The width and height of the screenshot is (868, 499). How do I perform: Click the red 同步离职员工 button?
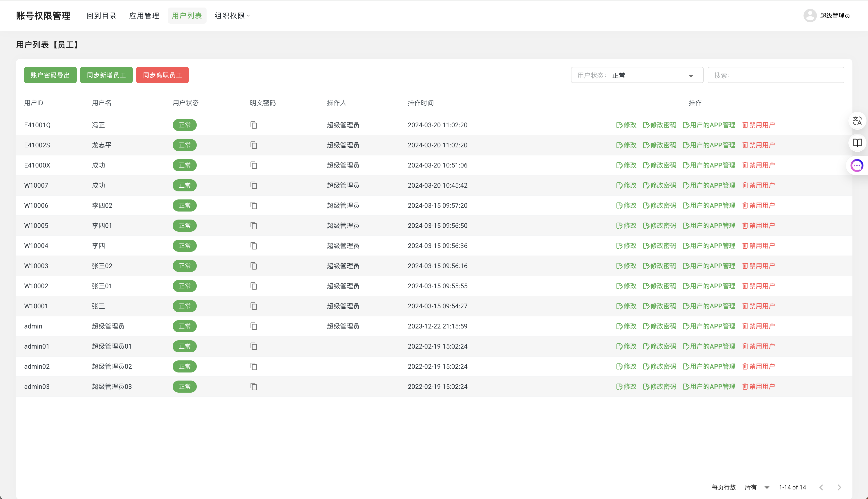[163, 75]
